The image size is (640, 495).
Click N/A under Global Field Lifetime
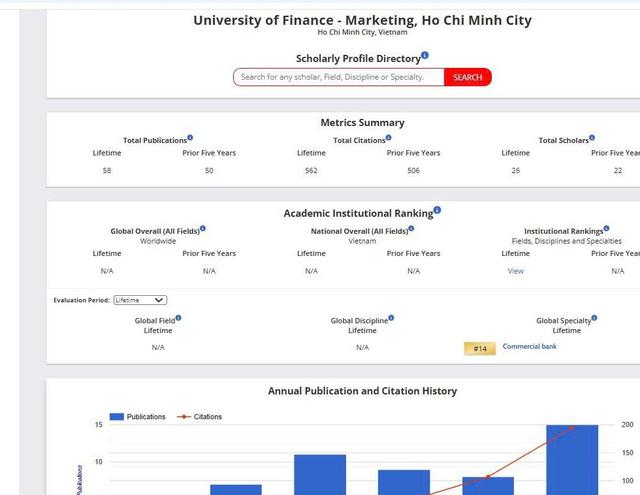158,348
